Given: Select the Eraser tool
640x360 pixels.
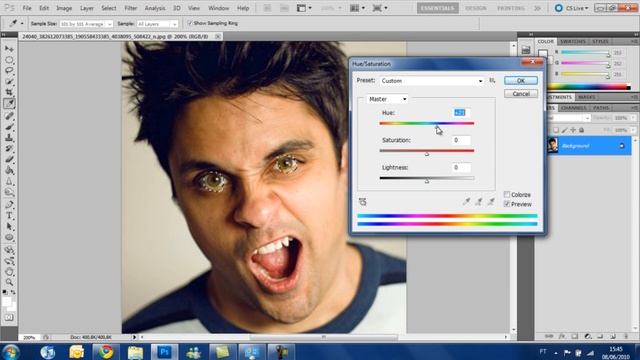Looking at the screenshot, I should point(9,160).
